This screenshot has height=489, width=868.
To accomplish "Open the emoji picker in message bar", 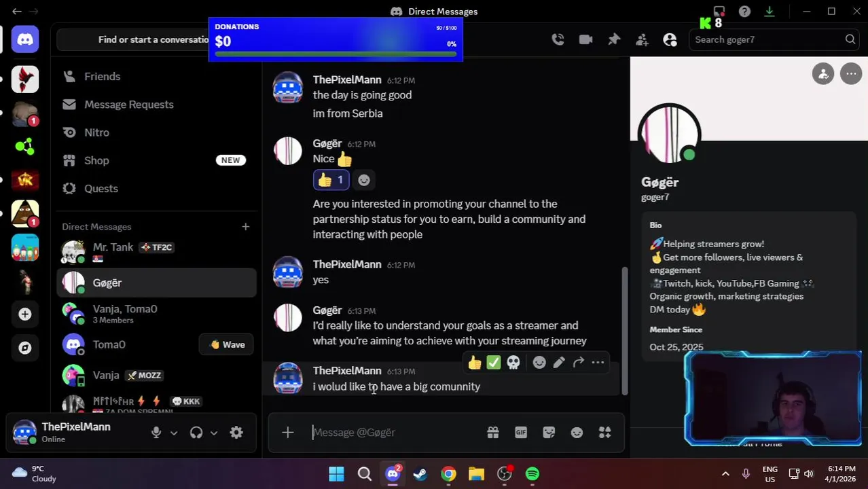I will [x=577, y=433].
